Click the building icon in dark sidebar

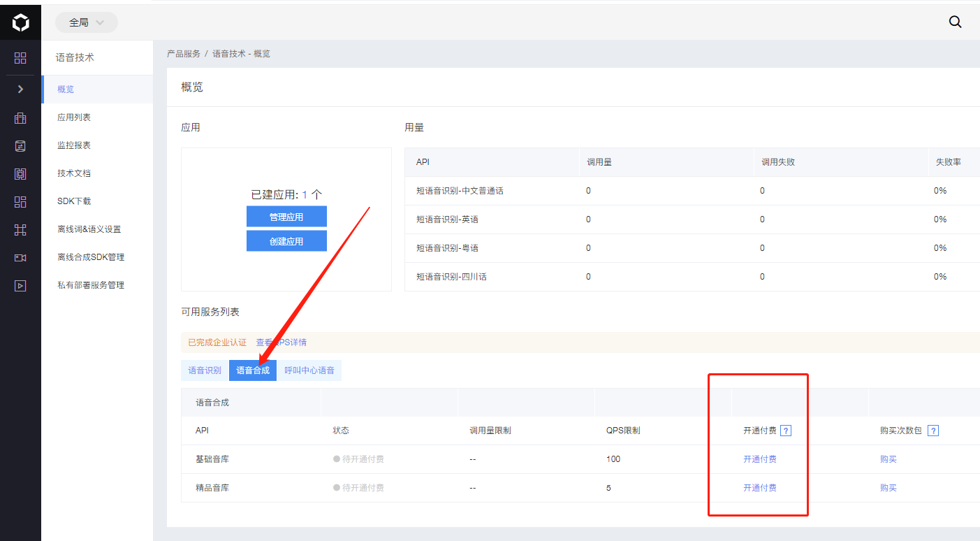20,118
